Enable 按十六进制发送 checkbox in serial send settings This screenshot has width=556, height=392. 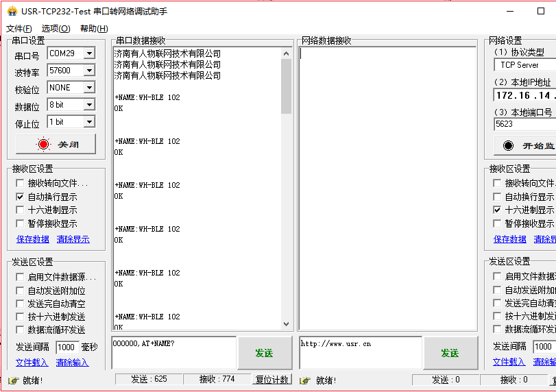(20, 317)
